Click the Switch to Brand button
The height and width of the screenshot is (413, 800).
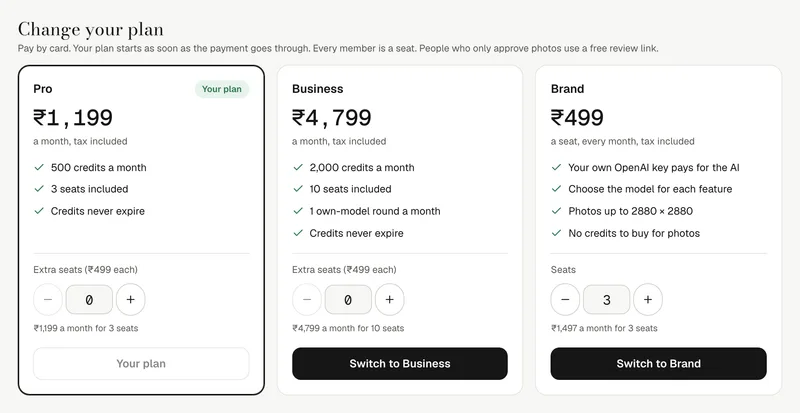[x=659, y=363]
